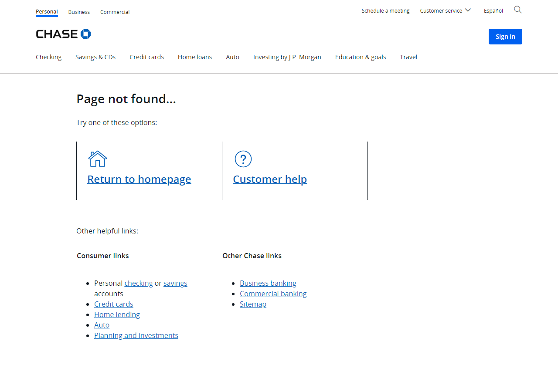This screenshot has height=392, width=558.
Task: Click the question mark help icon
Action: [243, 159]
